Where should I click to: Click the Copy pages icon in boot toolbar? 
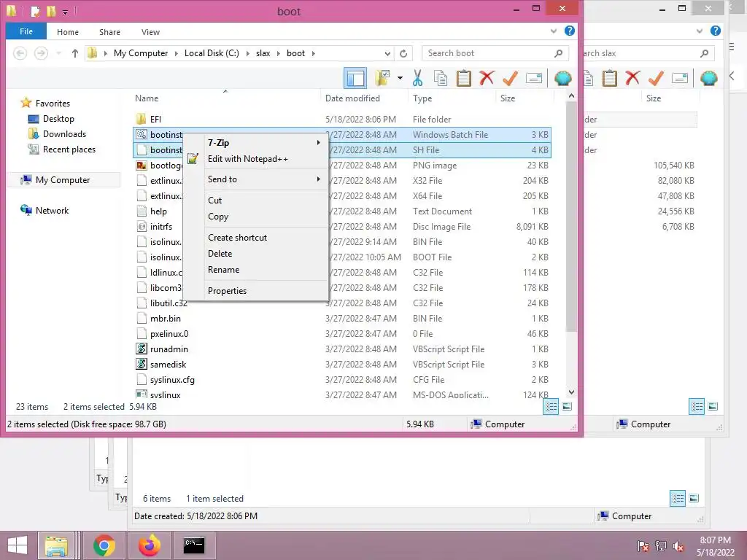441,78
